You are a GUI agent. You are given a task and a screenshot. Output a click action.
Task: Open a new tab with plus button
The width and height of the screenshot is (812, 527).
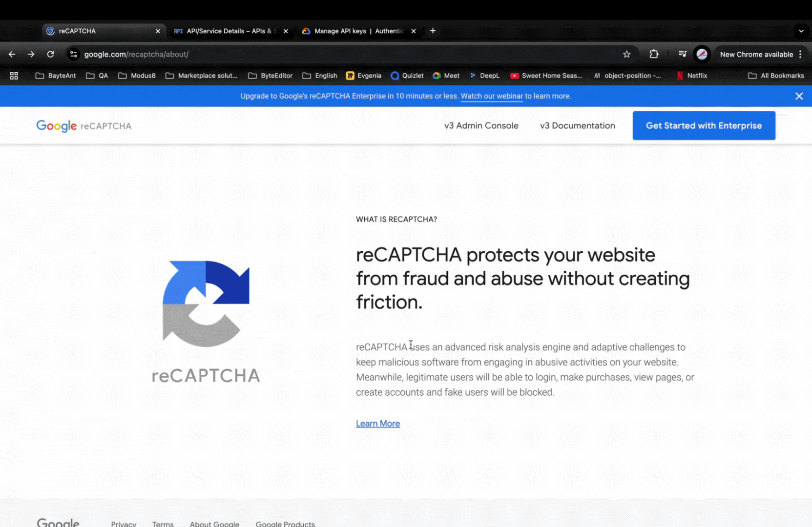coord(433,31)
